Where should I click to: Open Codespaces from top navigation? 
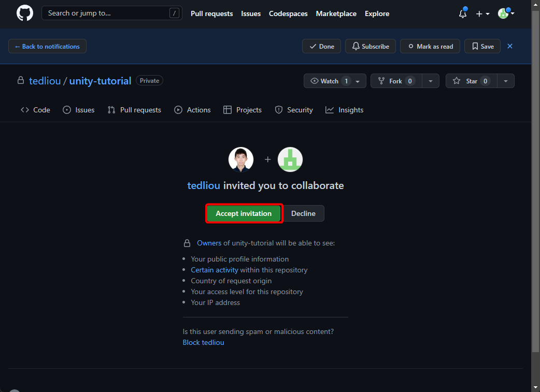click(x=288, y=14)
